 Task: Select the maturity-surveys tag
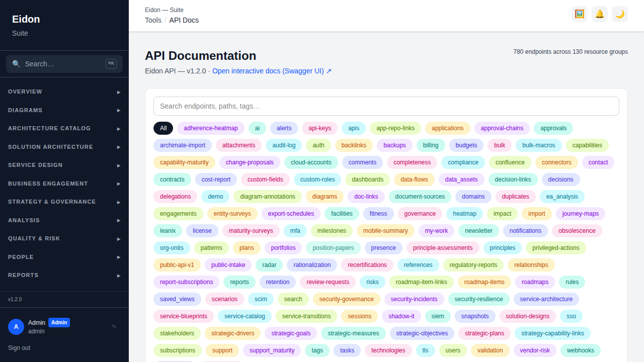pos(251,231)
